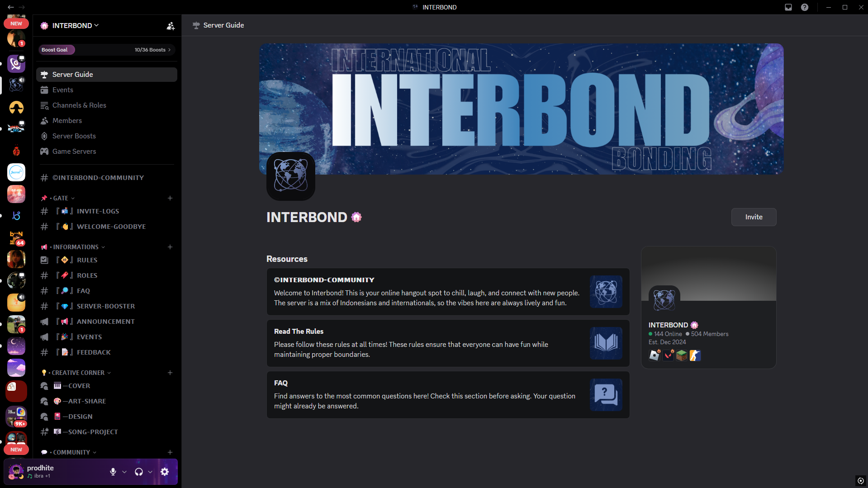Open the DESIGN forum channel
Screen dimensions: 868x488
[107, 417]
